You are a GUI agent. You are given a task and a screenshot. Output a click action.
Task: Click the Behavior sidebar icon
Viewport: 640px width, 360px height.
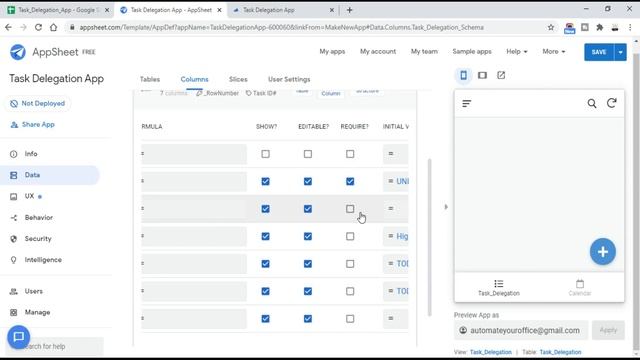pyautogui.click(x=13, y=218)
